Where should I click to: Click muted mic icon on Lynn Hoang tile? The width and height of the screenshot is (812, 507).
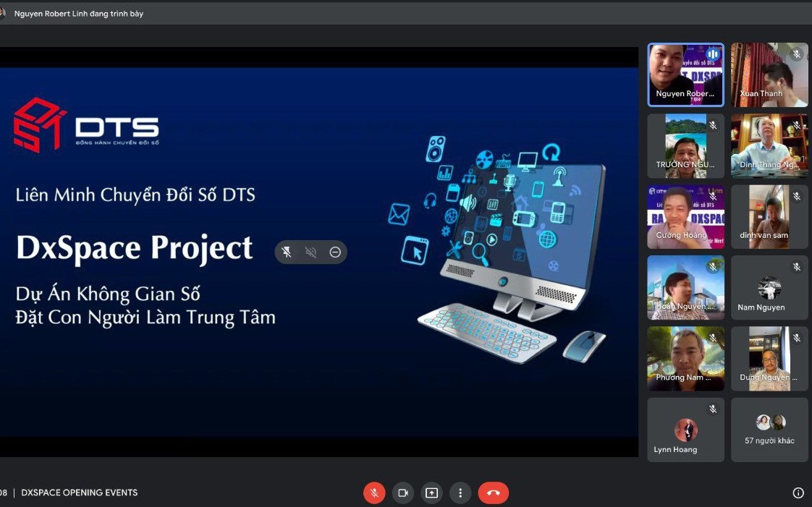(713, 409)
